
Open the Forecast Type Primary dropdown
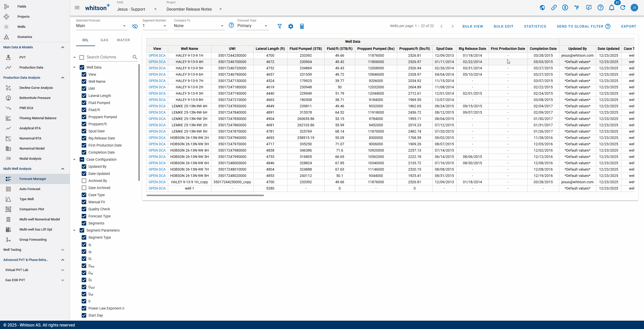tap(252, 26)
